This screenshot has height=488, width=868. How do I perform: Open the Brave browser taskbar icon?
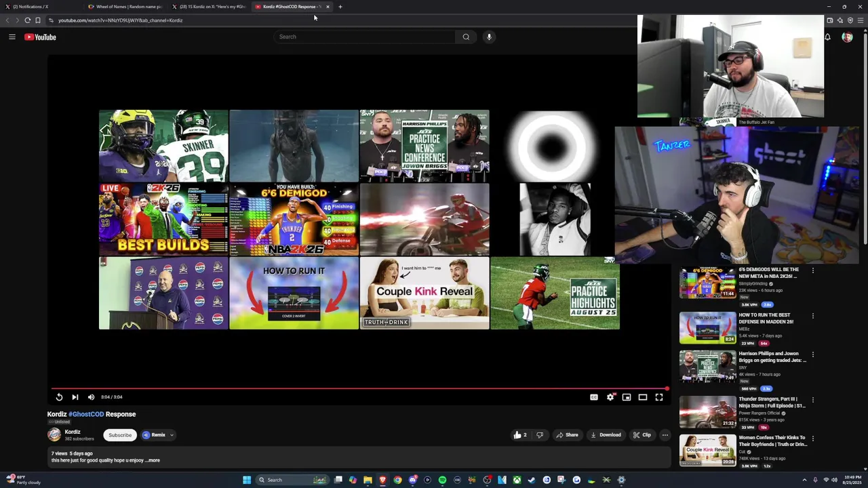tap(382, 480)
